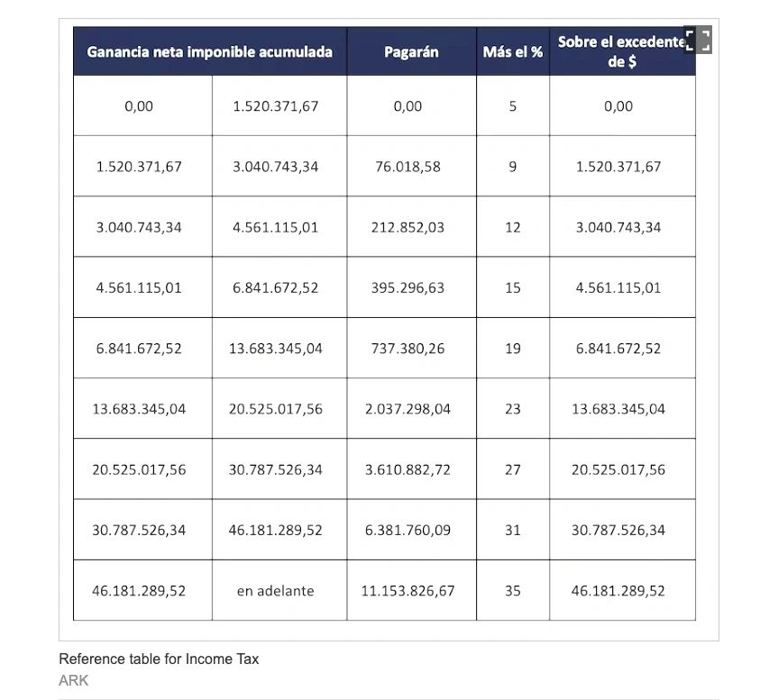Select the 2.037.298,04 amount cell
The image size is (760, 700).
407,409
